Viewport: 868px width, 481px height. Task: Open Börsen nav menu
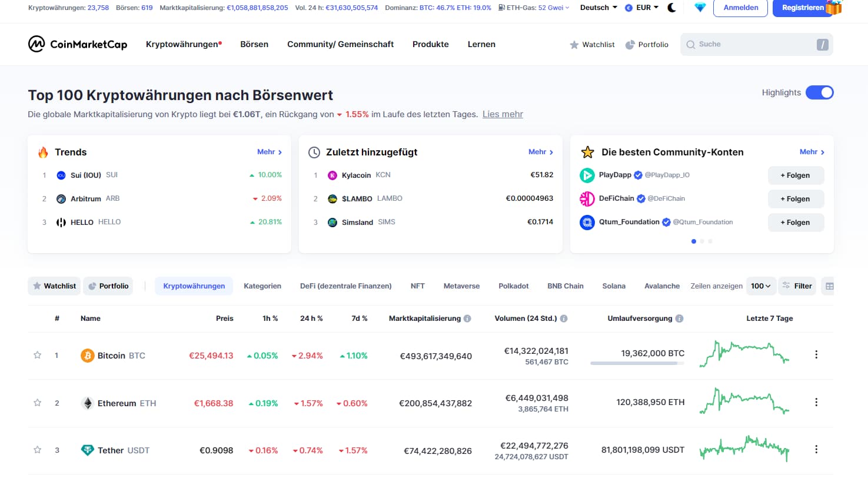[x=254, y=44]
